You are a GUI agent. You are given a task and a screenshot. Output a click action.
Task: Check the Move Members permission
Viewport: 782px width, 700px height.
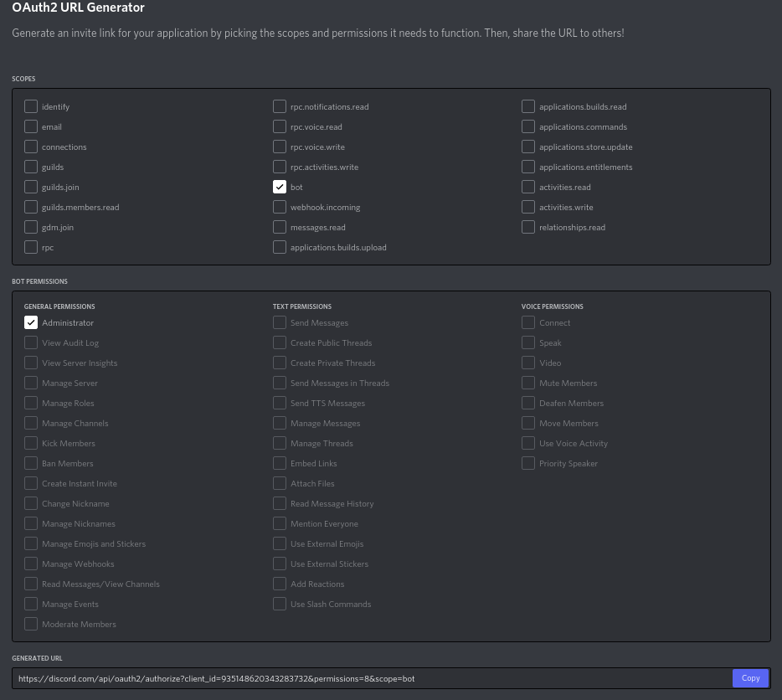tap(528, 423)
